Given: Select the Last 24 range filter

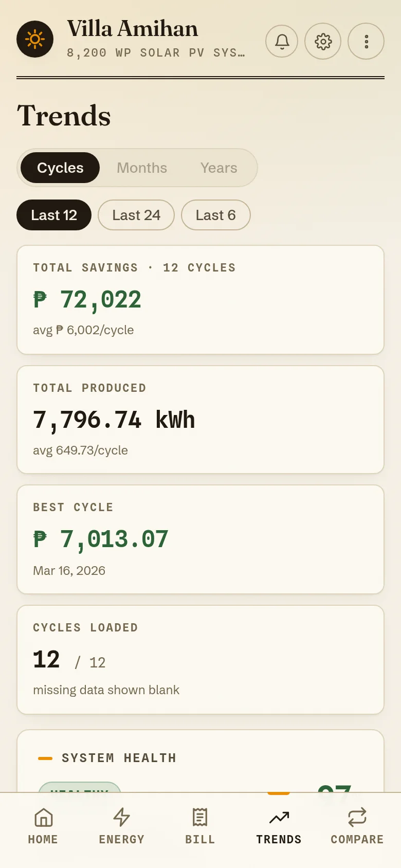Looking at the screenshot, I should [x=136, y=215].
